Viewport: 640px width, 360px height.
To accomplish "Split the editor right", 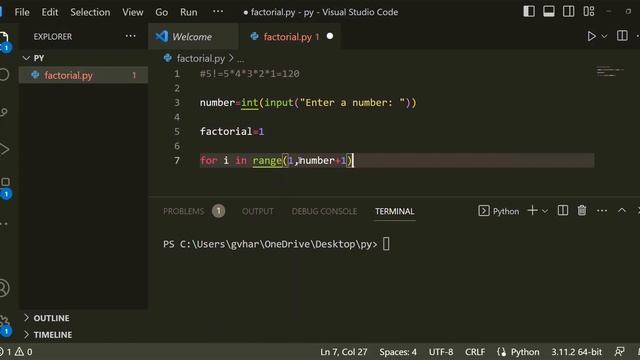I will 622,36.
